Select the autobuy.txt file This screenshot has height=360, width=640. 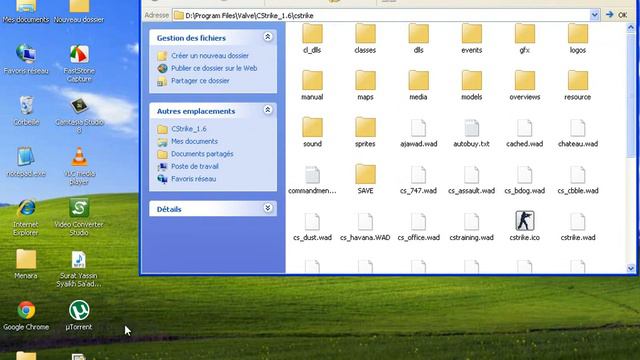(x=471, y=133)
